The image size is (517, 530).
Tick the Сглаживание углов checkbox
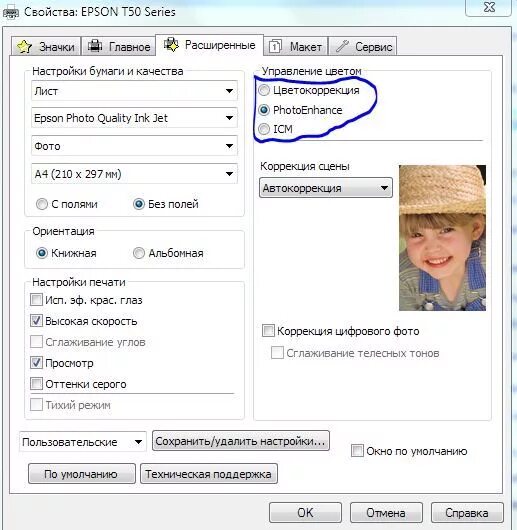36,342
